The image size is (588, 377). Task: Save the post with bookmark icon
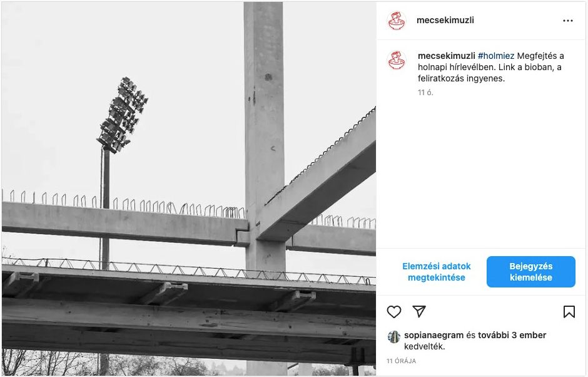click(569, 312)
